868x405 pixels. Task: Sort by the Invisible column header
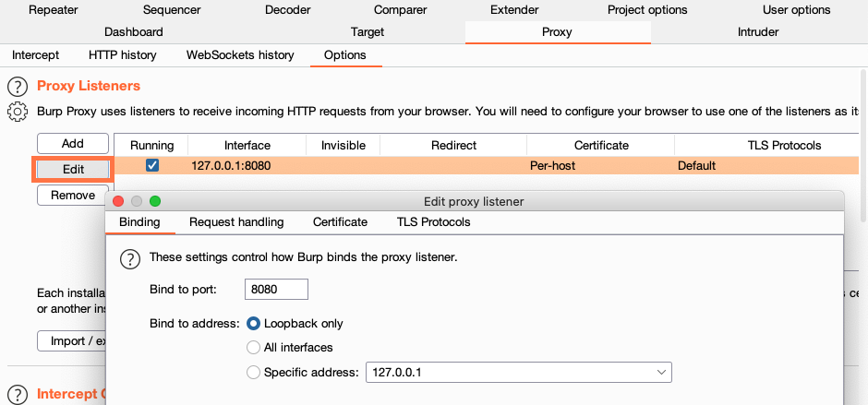[x=344, y=146]
